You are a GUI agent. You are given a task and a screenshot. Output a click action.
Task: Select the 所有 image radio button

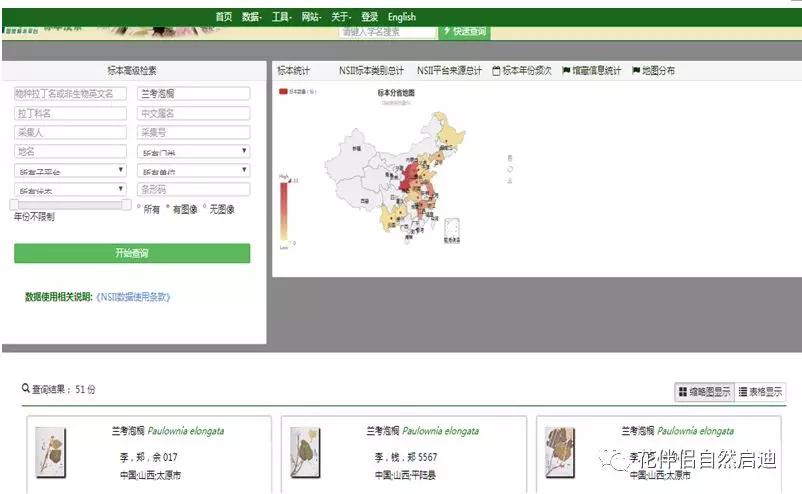click(x=139, y=207)
